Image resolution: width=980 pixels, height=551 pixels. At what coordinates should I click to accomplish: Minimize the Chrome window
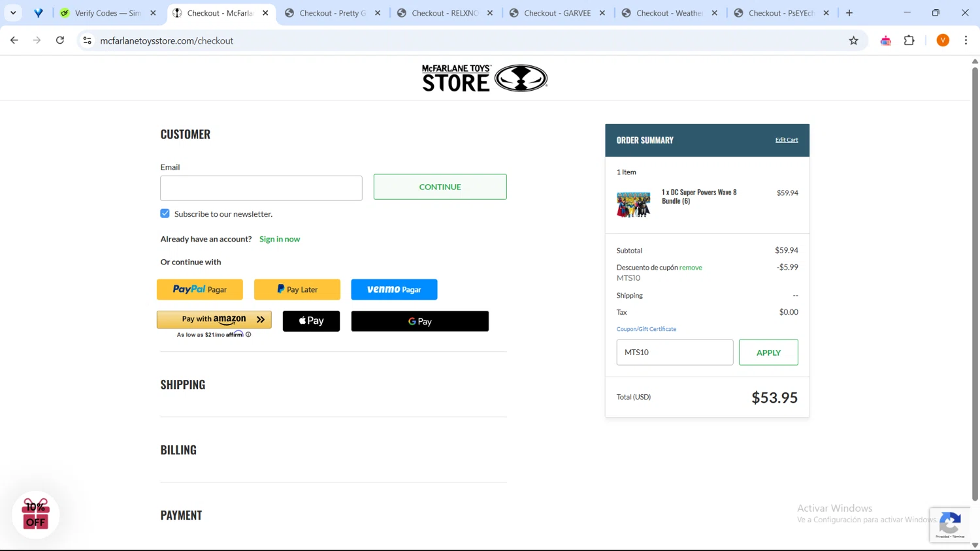point(907,12)
